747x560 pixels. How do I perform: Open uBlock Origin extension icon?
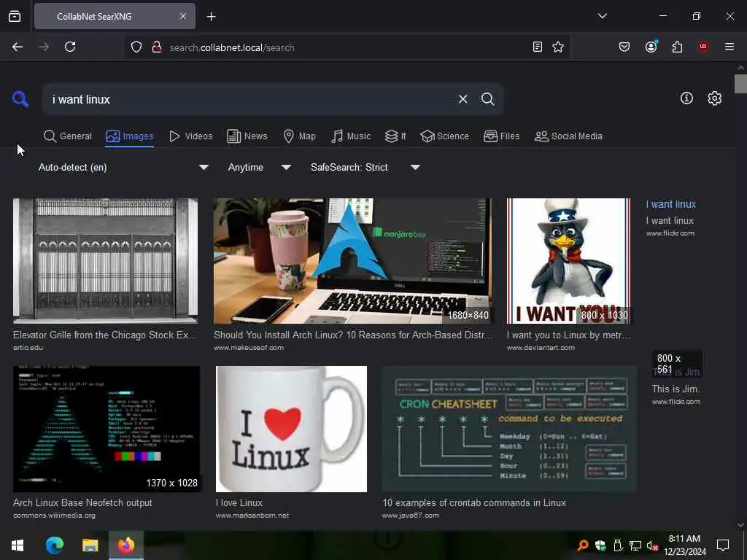(703, 46)
